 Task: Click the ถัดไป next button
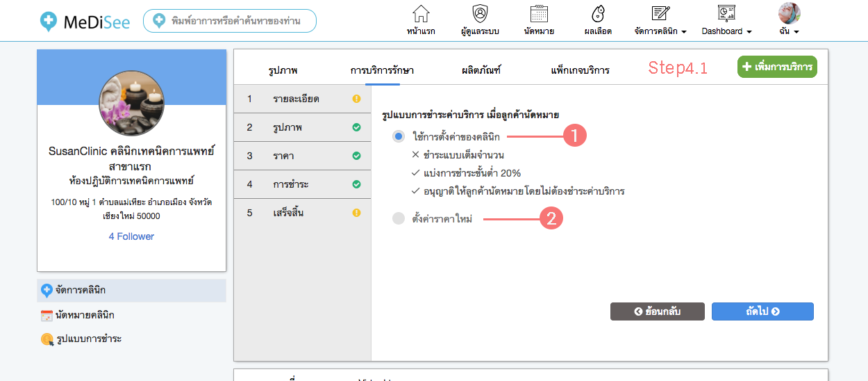point(762,311)
